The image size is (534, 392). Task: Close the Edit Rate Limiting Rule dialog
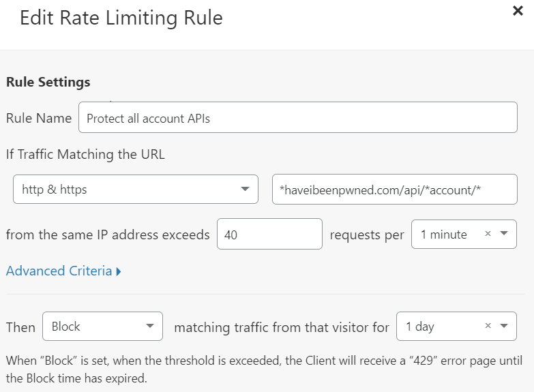point(518,11)
